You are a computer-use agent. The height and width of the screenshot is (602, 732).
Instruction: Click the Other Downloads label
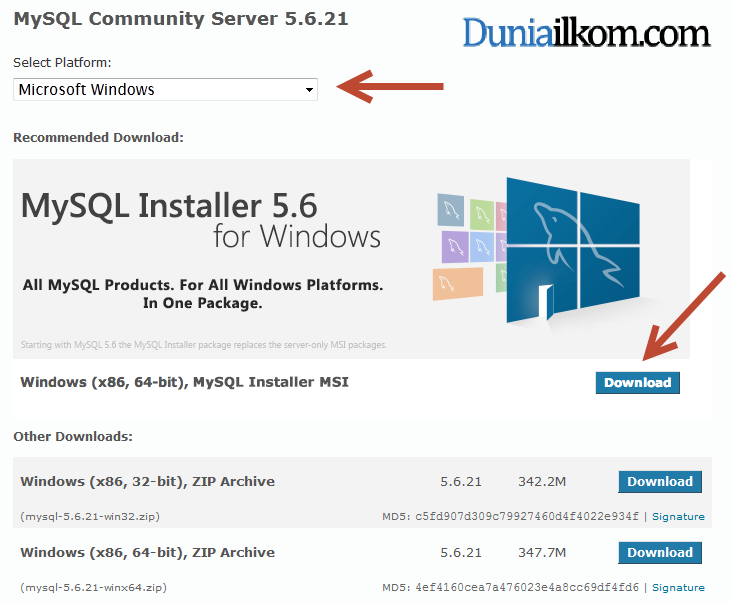(73, 437)
